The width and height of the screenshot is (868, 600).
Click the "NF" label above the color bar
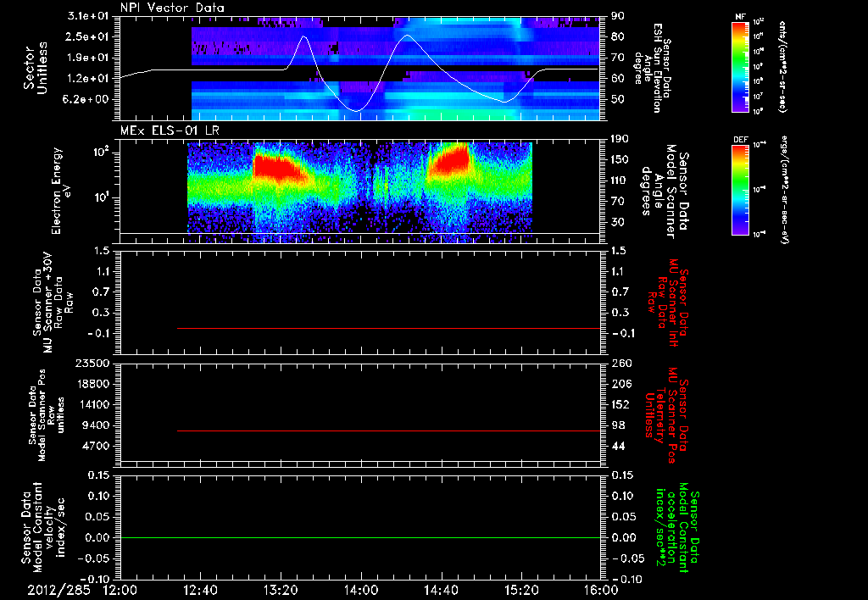pyautogui.click(x=741, y=17)
